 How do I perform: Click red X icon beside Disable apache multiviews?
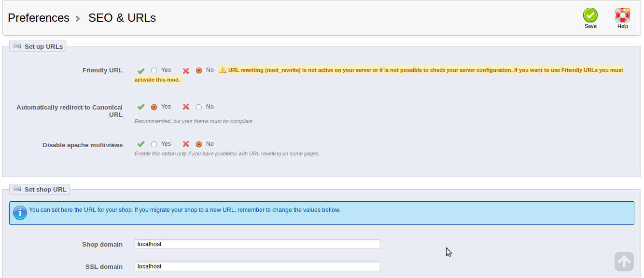click(x=186, y=144)
